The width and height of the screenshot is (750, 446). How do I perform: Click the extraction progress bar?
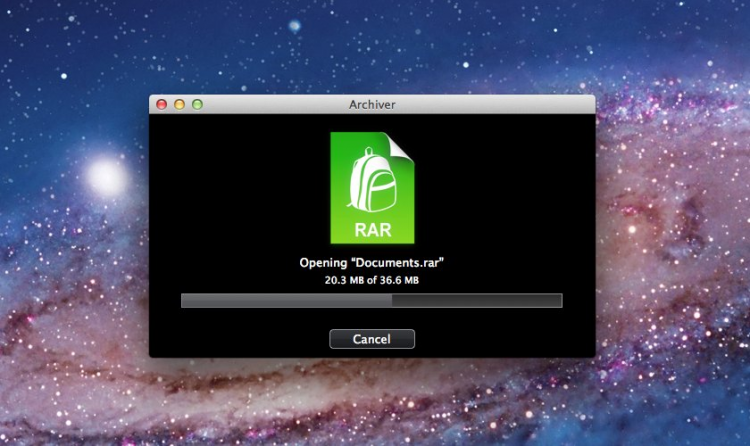point(372,301)
